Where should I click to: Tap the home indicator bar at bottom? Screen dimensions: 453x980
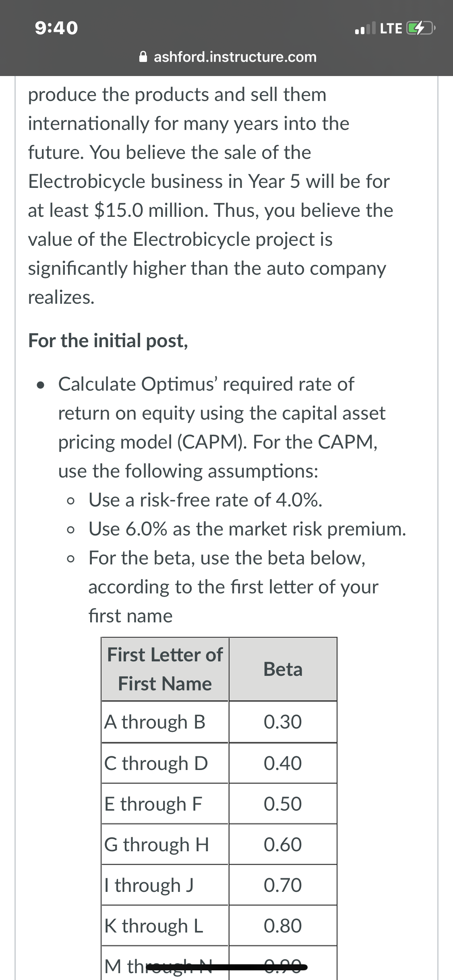click(226, 966)
